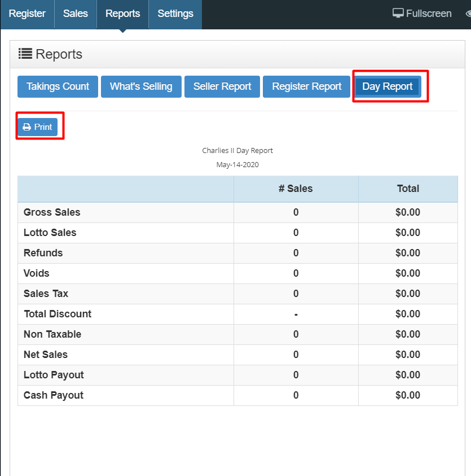Click the # Sales column header
This screenshot has height=476, width=471.
pos(296,189)
